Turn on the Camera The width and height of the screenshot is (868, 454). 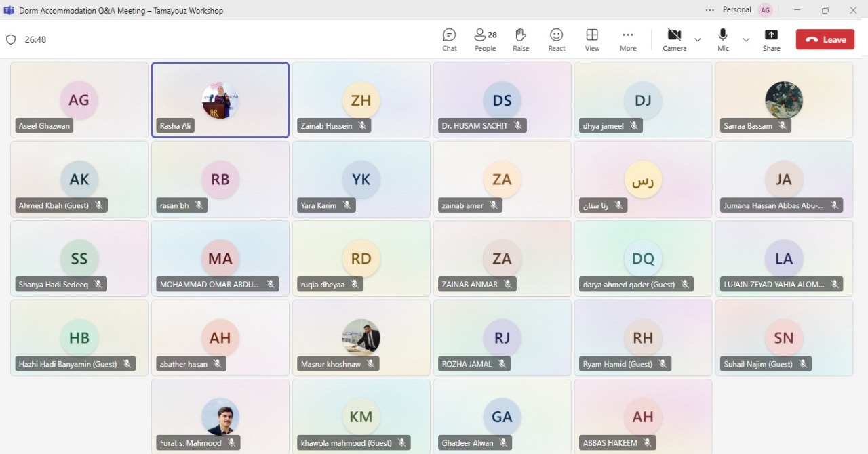pos(674,39)
